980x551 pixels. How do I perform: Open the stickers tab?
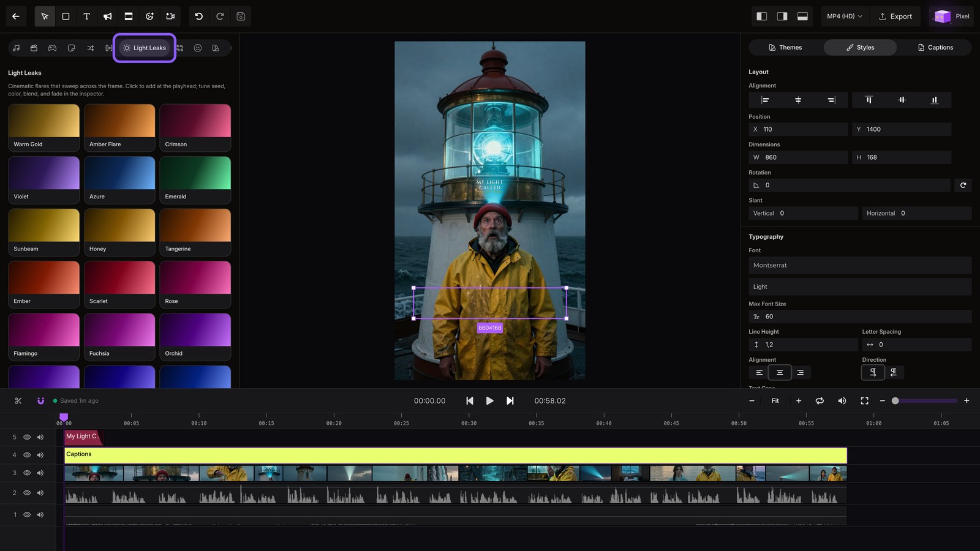pos(72,48)
